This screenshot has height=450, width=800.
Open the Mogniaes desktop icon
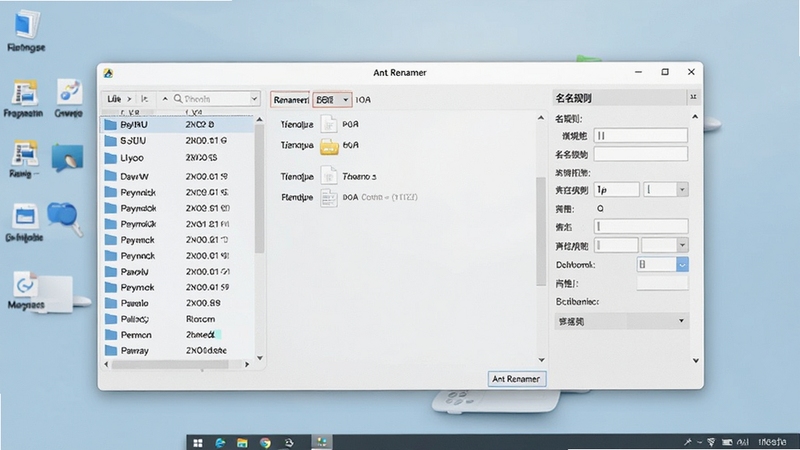point(26,290)
